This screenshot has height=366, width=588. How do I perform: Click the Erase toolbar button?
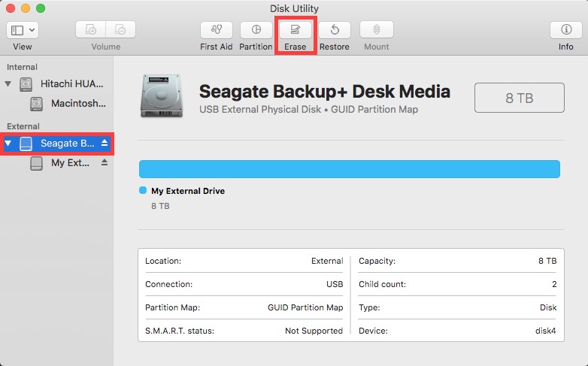[x=296, y=29]
